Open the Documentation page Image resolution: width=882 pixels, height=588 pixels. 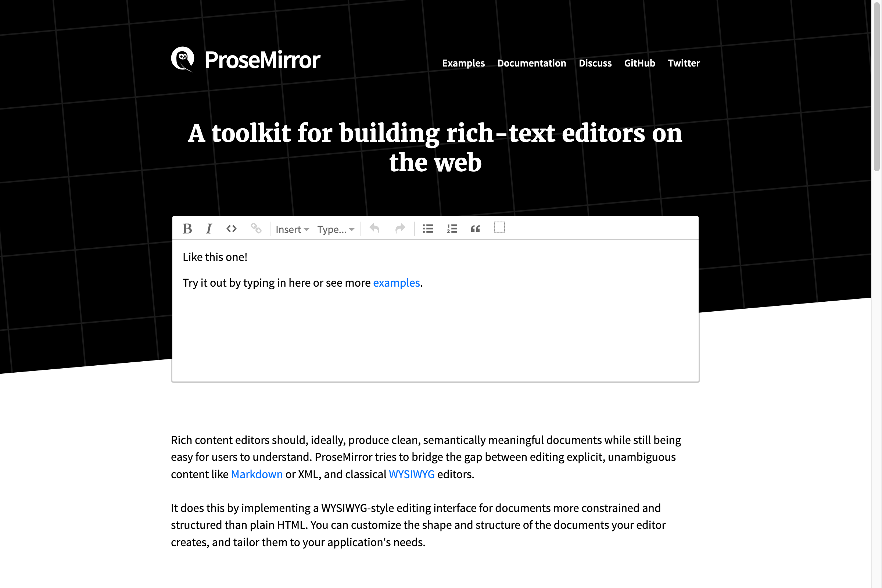click(532, 63)
